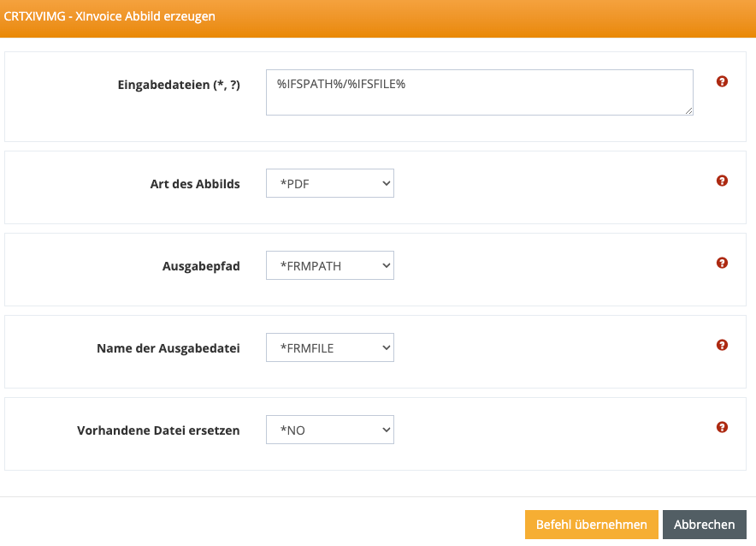Image resolution: width=756 pixels, height=546 pixels.
Task: Show help for Ausgabepfad setting
Action: pyautogui.click(x=722, y=263)
